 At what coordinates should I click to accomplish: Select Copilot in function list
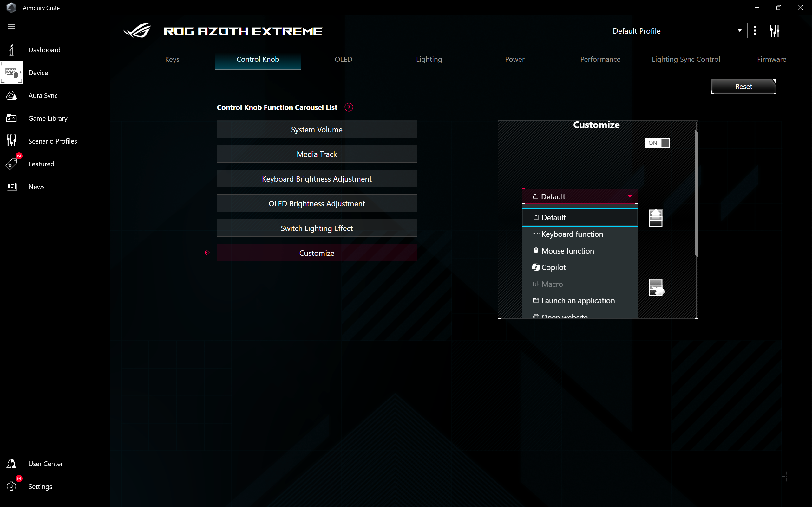click(x=553, y=267)
